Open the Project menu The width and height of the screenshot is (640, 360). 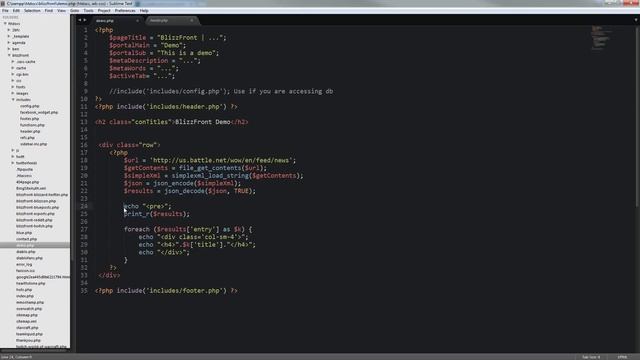tap(104, 11)
